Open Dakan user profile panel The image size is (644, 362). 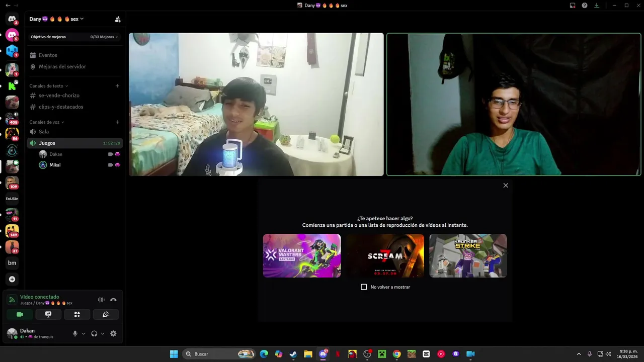(35, 333)
